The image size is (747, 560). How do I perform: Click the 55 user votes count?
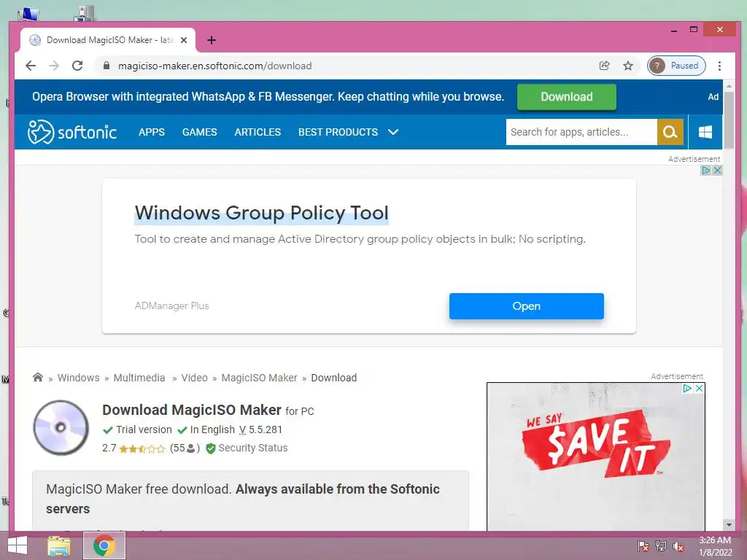click(x=185, y=448)
